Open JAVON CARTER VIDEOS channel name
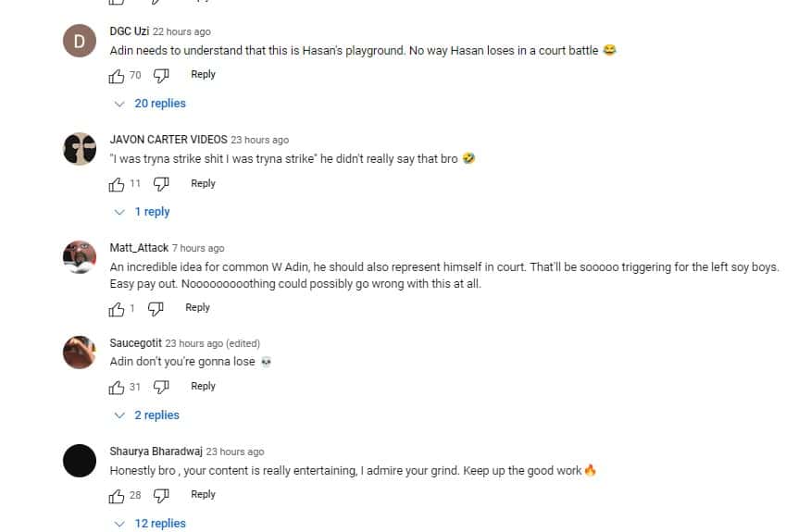The height and width of the screenshot is (532, 811). coord(168,140)
